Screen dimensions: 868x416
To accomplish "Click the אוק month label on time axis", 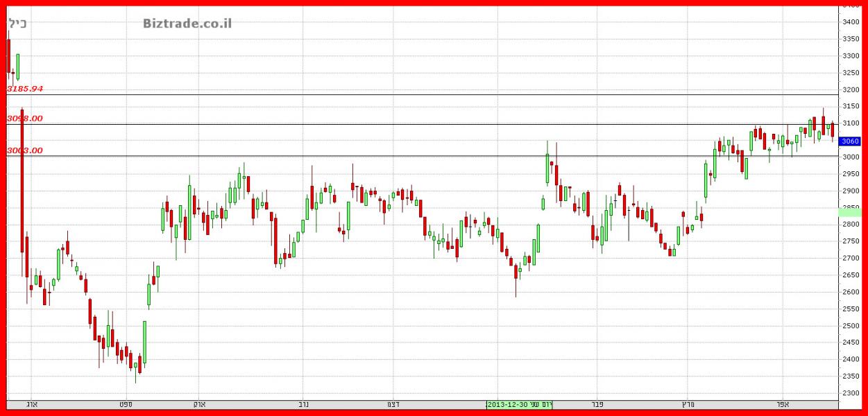I will [198, 404].
